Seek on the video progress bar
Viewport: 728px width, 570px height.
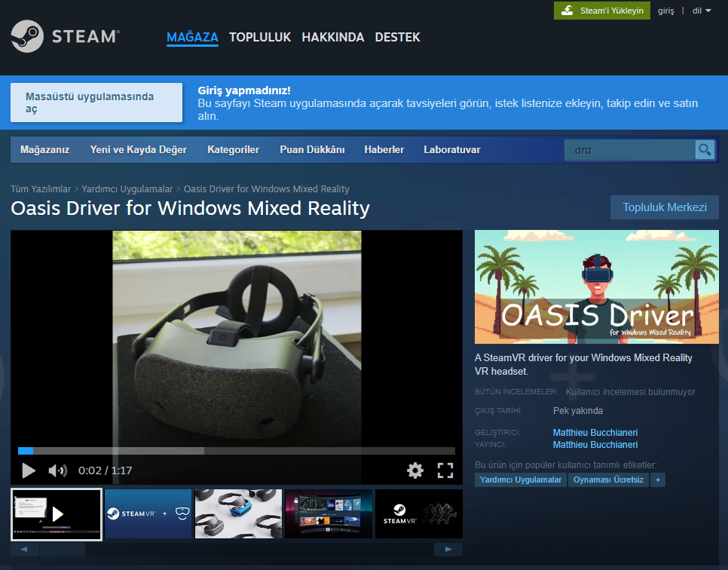237,451
